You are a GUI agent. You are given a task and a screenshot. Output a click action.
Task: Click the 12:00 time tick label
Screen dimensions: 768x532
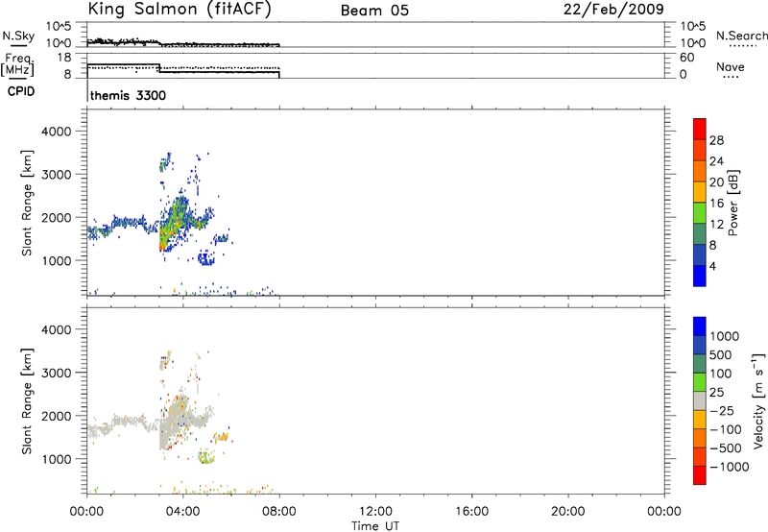pyautogui.click(x=375, y=512)
